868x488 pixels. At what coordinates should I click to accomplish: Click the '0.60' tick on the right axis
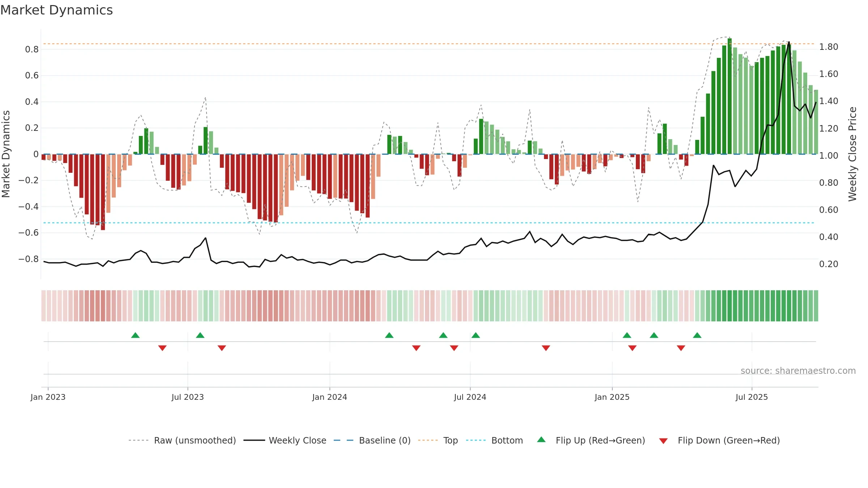[x=829, y=210]
